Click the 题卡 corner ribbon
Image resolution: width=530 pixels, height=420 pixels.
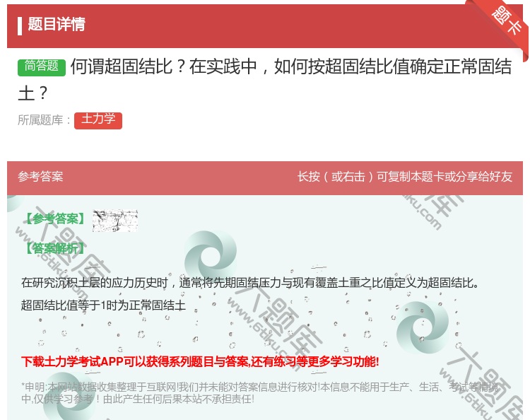[x=507, y=22]
